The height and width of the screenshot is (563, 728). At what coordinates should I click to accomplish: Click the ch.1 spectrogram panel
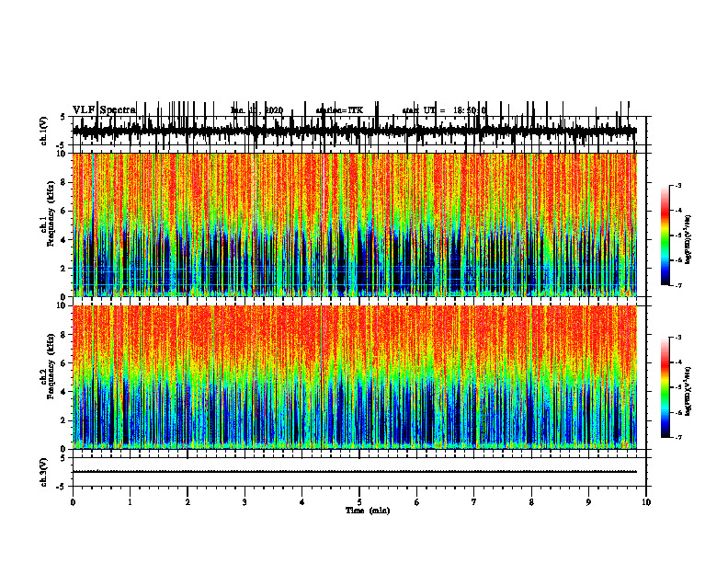click(355, 224)
